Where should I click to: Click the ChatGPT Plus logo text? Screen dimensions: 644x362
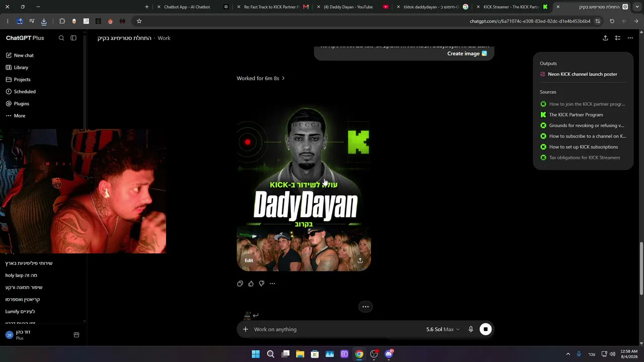coord(25,38)
